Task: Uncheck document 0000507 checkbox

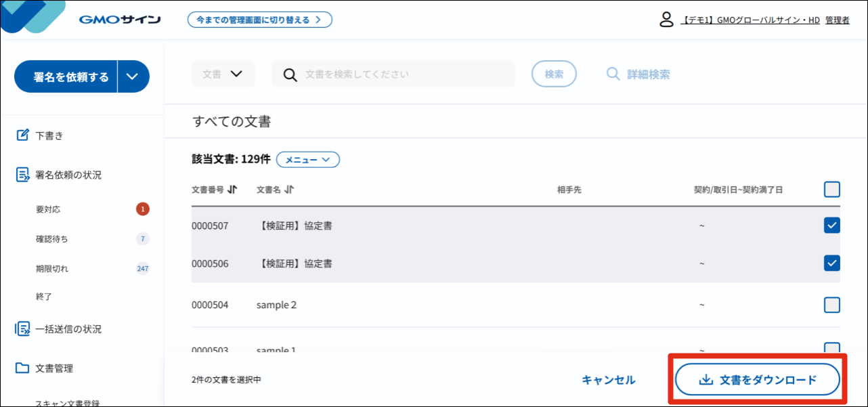Action: click(831, 226)
